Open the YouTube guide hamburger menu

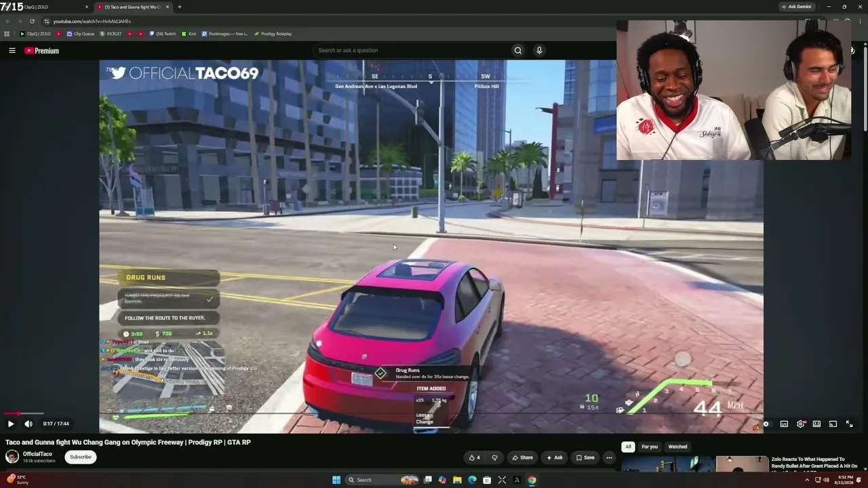click(12, 51)
